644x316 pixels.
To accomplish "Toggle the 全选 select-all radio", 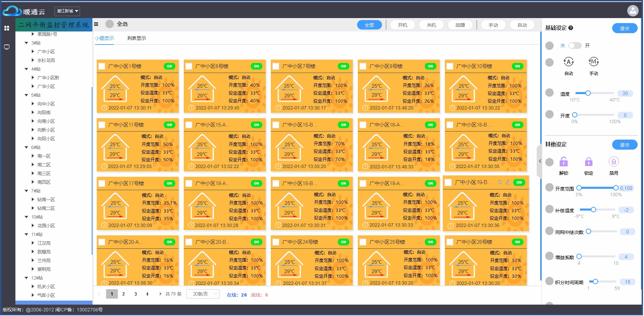I will pos(109,24).
